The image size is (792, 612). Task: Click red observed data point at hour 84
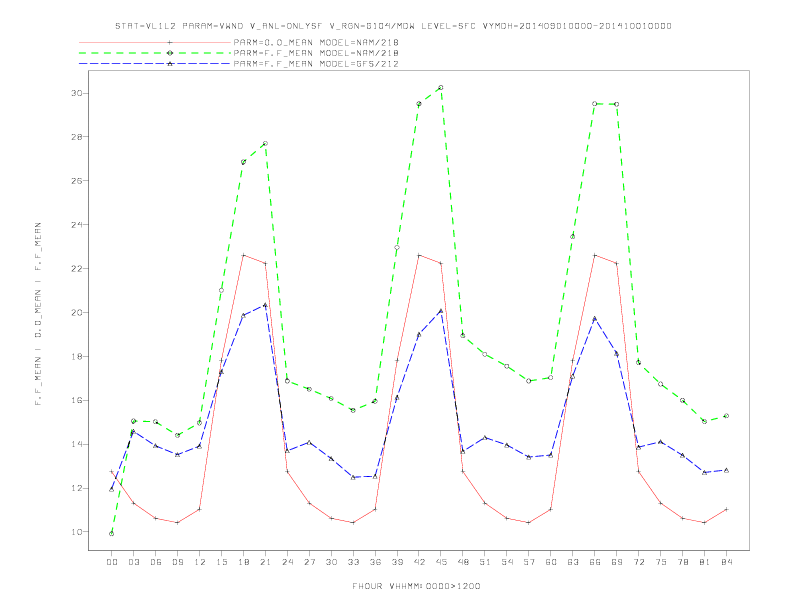[x=726, y=509]
